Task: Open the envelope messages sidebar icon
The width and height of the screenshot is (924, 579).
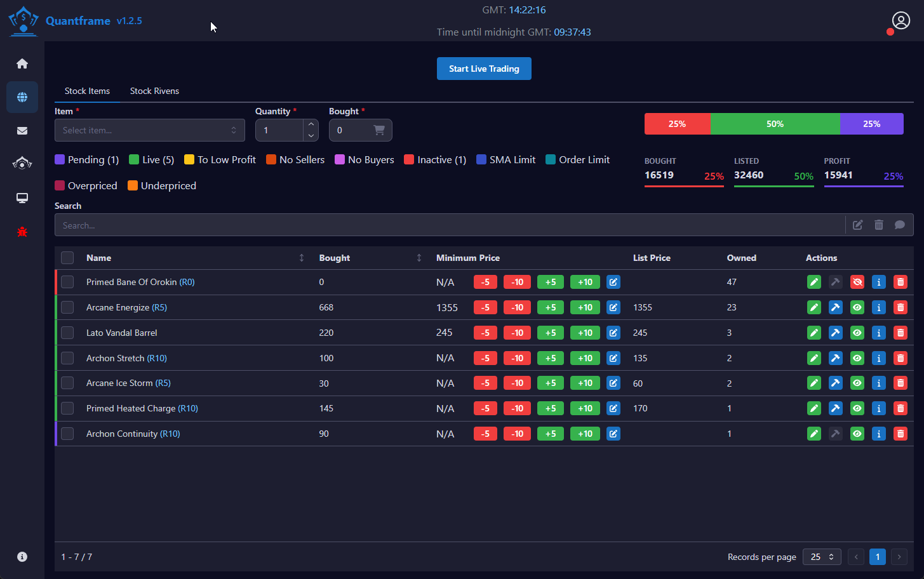Action: point(22,131)
